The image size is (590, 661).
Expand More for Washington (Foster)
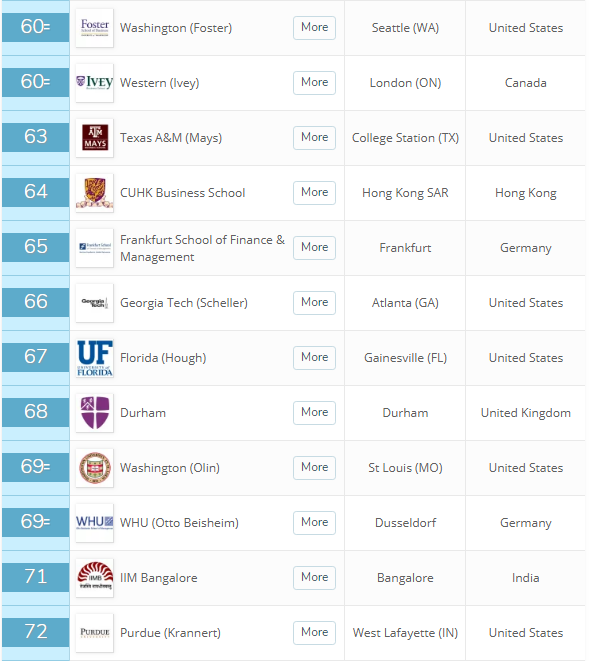coord(314,28)
